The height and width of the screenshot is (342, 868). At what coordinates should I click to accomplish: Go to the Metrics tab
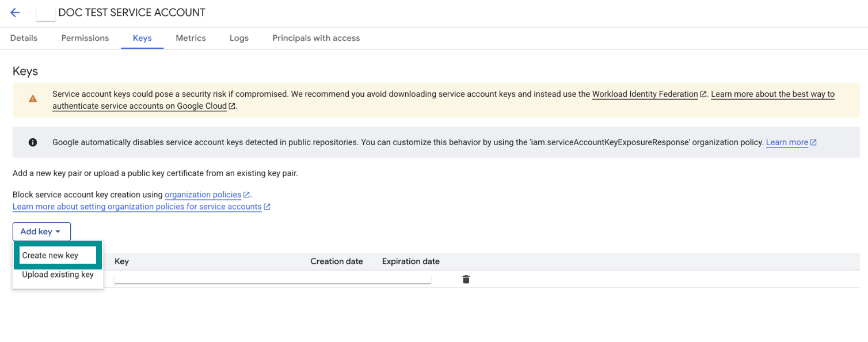click(191, 38)
